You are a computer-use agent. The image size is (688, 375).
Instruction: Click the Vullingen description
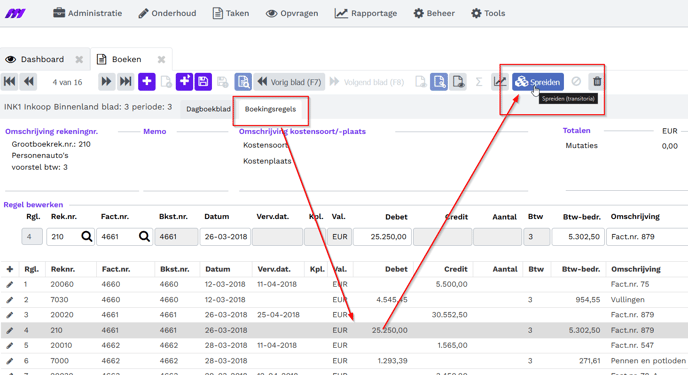pyautogui.click(x=627, y=300)
